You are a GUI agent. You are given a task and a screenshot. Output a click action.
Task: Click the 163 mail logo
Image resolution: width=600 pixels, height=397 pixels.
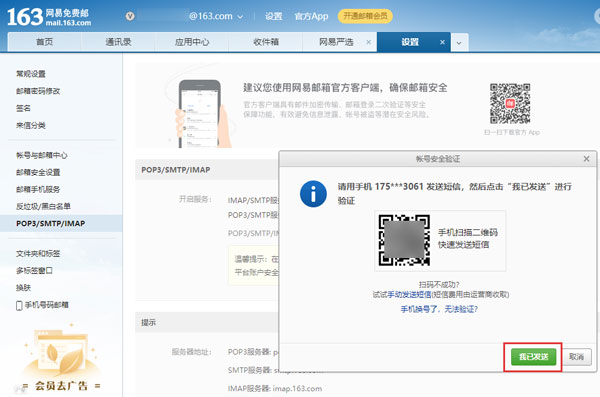(49, 17)
